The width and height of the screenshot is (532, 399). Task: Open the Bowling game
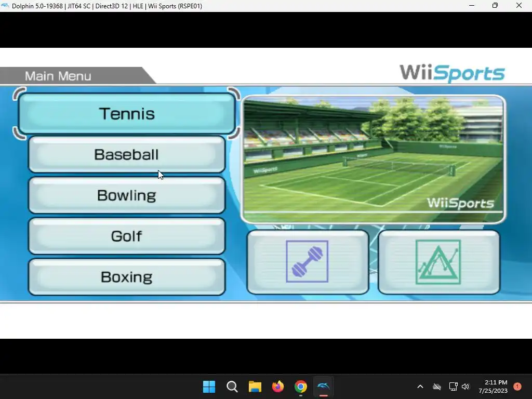pos(127,195)
